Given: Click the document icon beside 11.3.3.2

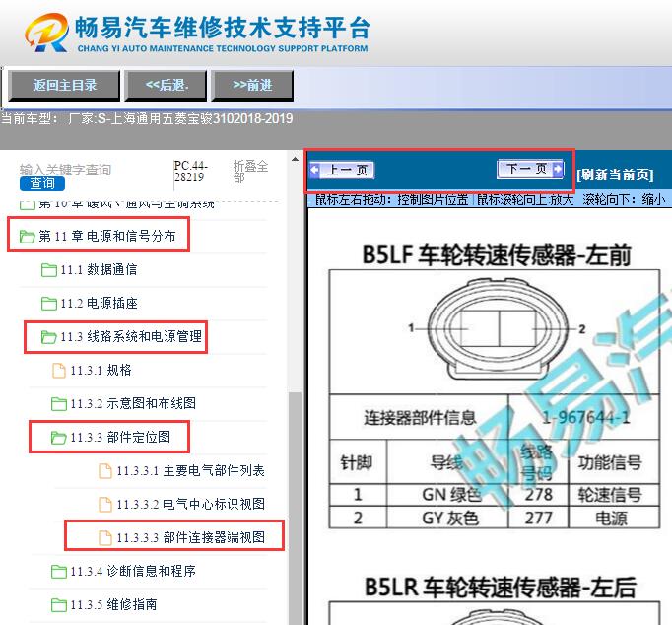Looking at the screenshot, I should click(105, 505).
